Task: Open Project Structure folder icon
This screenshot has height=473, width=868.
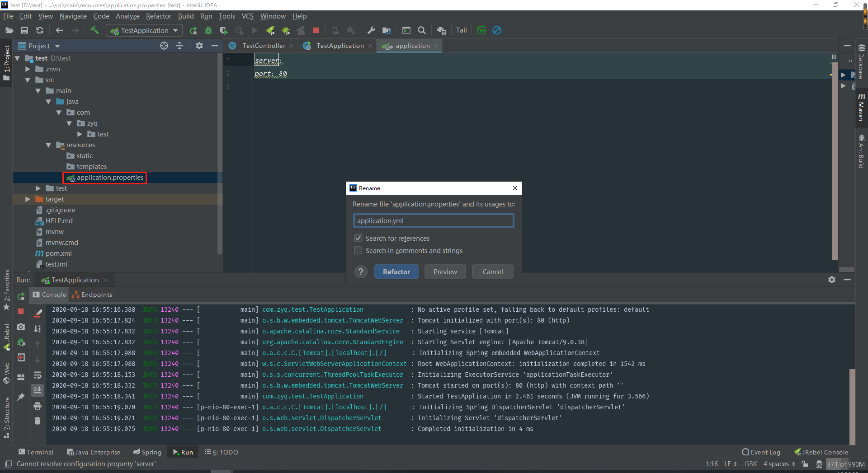Action: click(x=387, y=30)
